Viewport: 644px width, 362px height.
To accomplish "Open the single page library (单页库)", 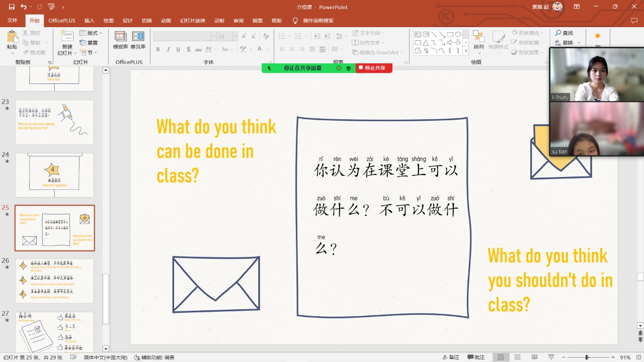I will click(x=138, y=40).
